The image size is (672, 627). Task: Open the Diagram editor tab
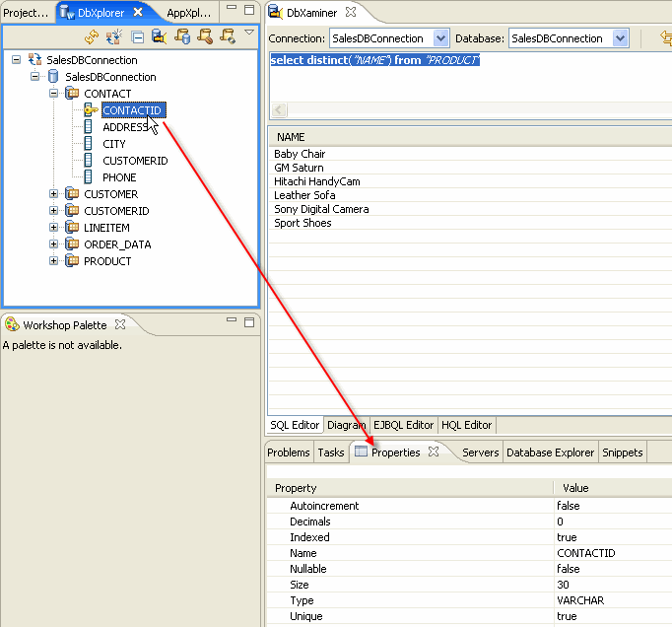pos(346,425)
